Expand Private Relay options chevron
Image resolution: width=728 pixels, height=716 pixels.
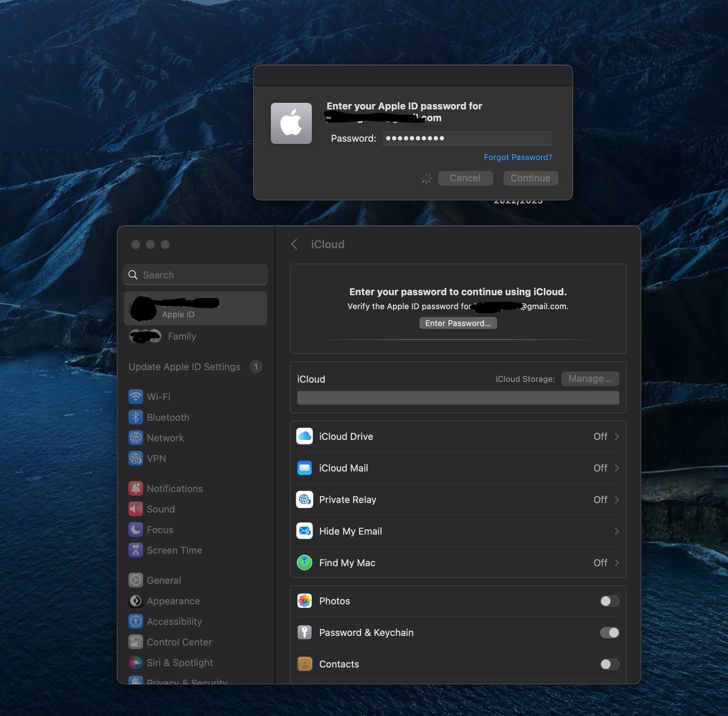pyautogui.click(x=616, y=499)
